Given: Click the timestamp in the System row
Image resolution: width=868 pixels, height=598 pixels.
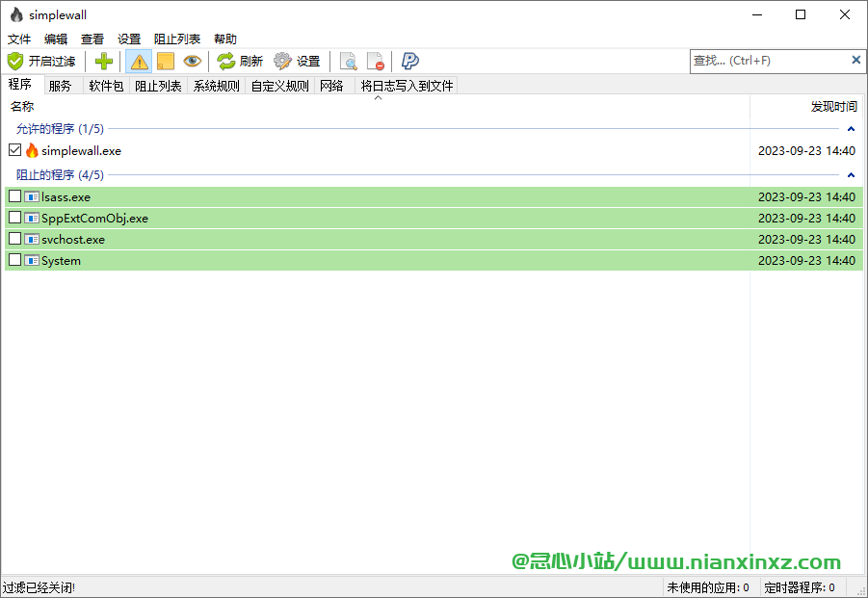Looking at the screenshot, I should click(806, 261).
